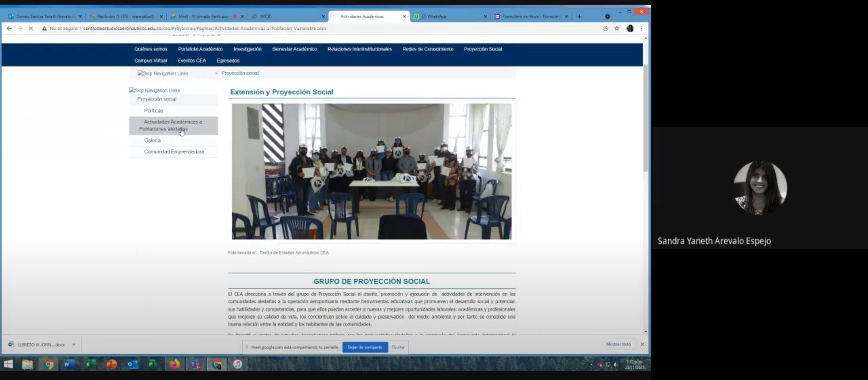This screenshot has height=380, width=868.
Task: Close the Formulario sin título tab
Action: pyautogui.click(x=566, y=16)
